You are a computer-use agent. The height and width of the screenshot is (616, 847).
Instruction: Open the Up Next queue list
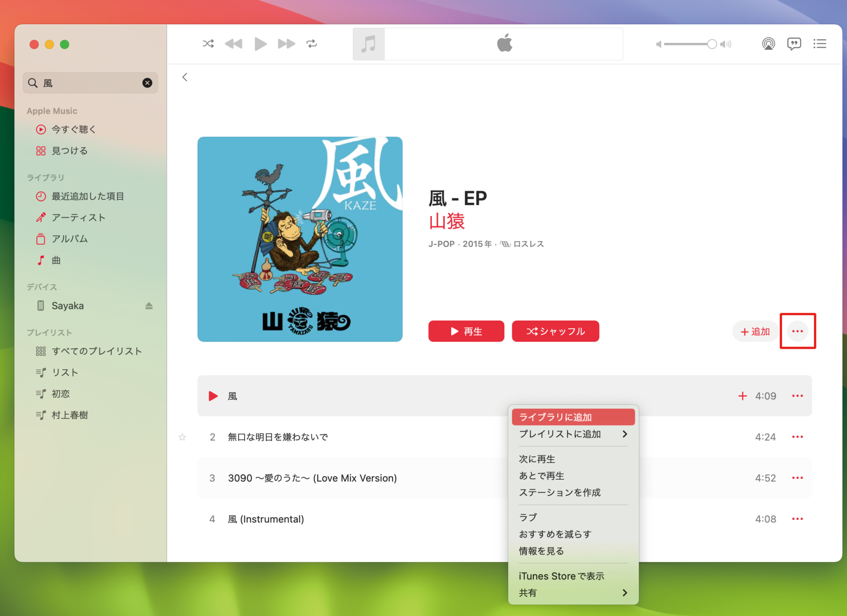coord(820,44)
